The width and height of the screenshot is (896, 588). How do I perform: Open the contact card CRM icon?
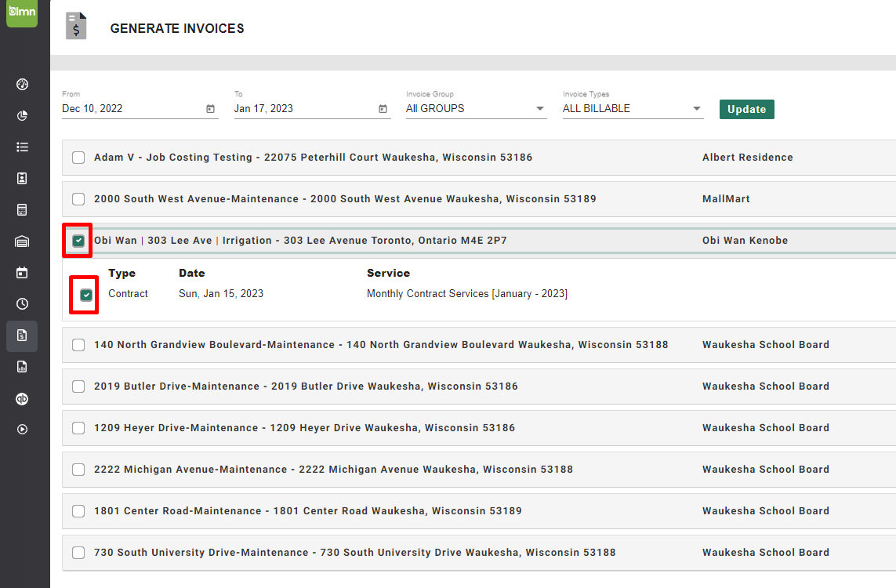click(22, 178)
